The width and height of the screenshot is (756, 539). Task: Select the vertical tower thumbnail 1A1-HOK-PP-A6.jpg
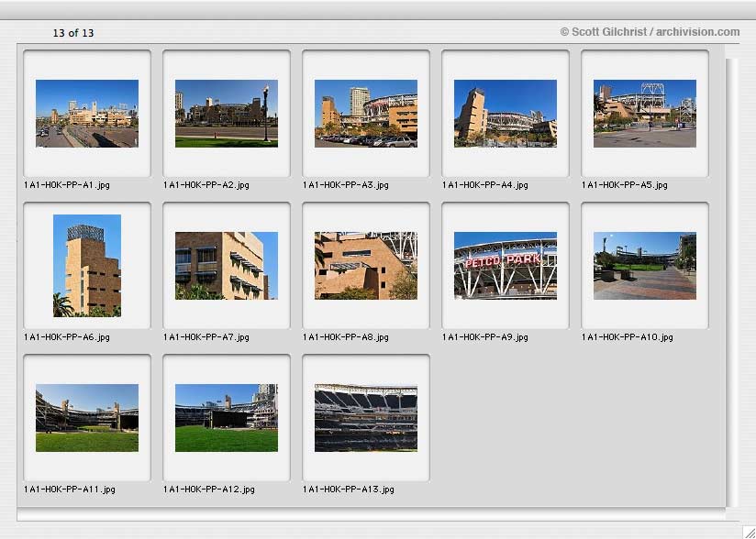pos(87,266)
